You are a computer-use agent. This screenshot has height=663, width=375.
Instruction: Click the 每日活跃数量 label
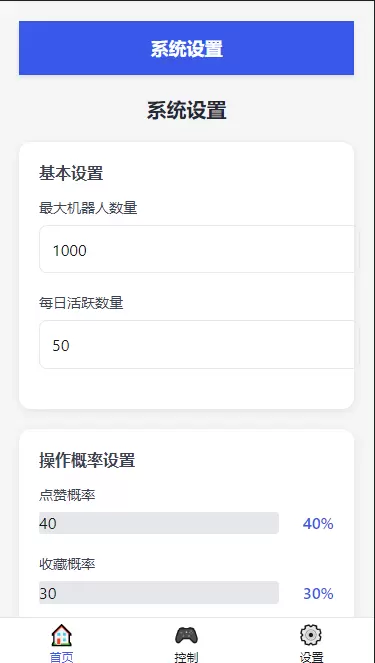81,303
